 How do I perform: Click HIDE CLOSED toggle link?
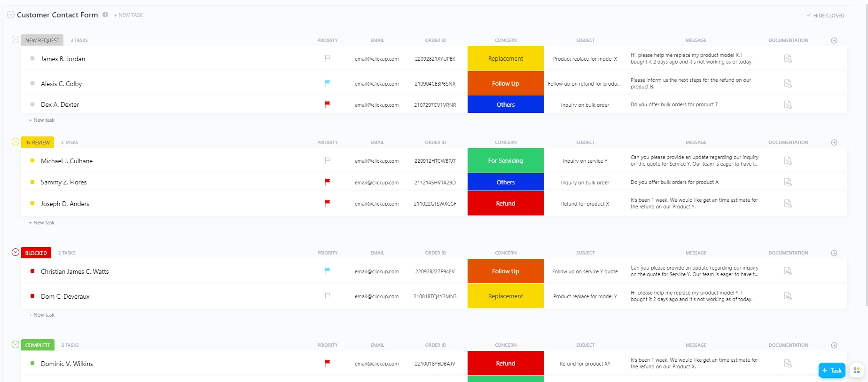[826, 16]
